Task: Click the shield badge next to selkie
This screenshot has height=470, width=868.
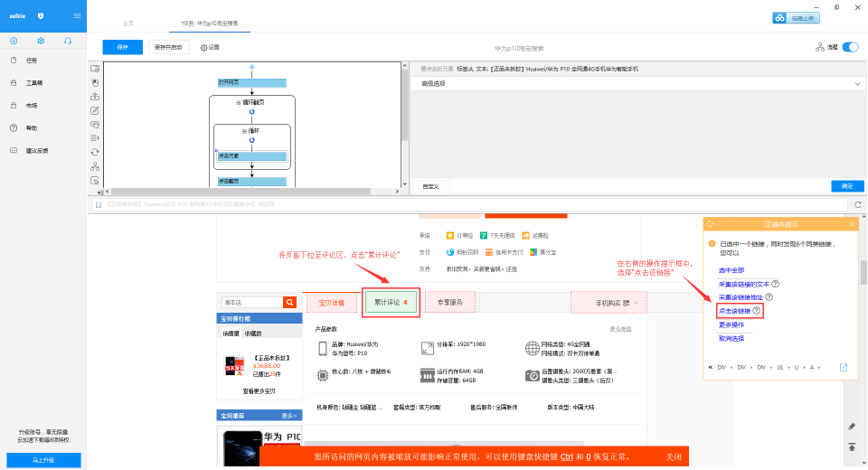Action: click(x=41, y=16)
